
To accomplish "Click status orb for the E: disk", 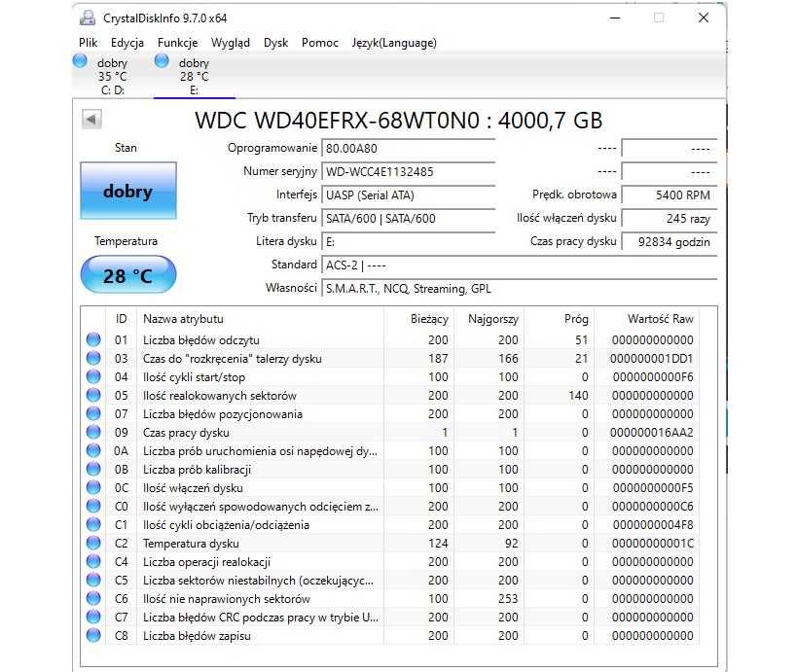I will tap(162, 61).
